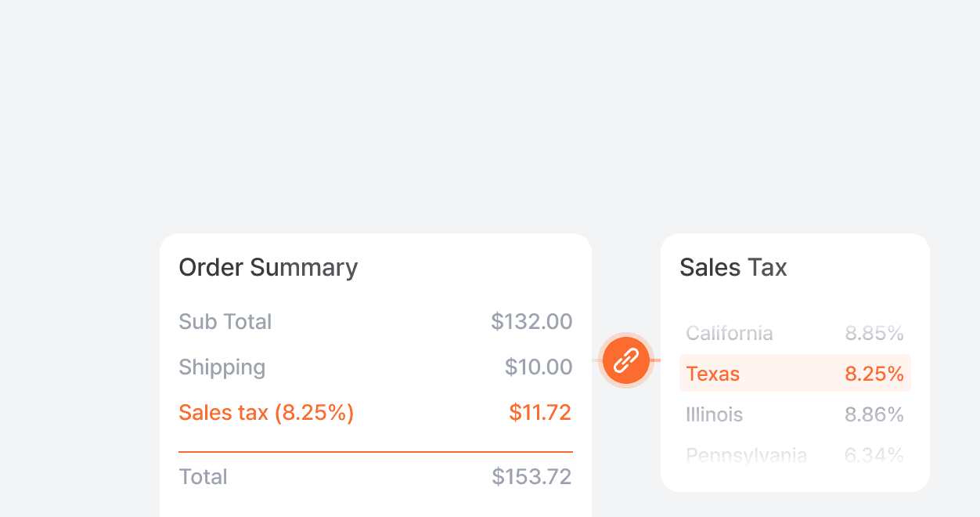Click the highlighted 8.25% Texas rate
Viewport: 980px width, 517px height.
coord(874,374)
